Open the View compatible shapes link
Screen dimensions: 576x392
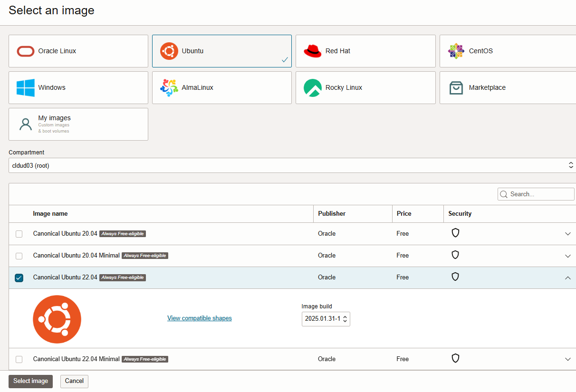[200, 318]
